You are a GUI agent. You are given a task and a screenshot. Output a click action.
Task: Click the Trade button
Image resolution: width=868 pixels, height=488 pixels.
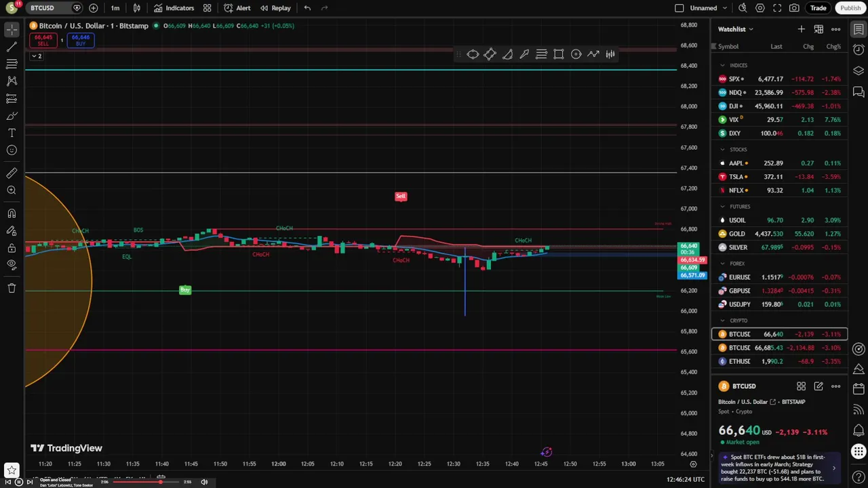pyautogui.click(x=818, y=8)
